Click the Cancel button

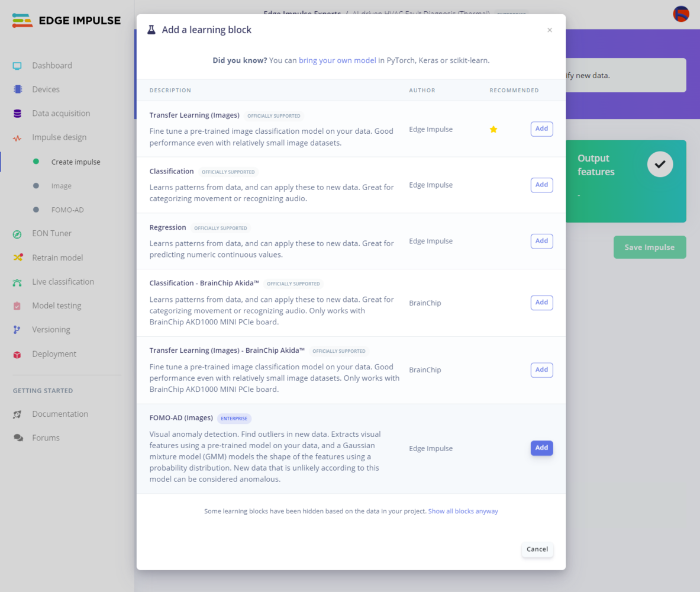tap(537, 549)
